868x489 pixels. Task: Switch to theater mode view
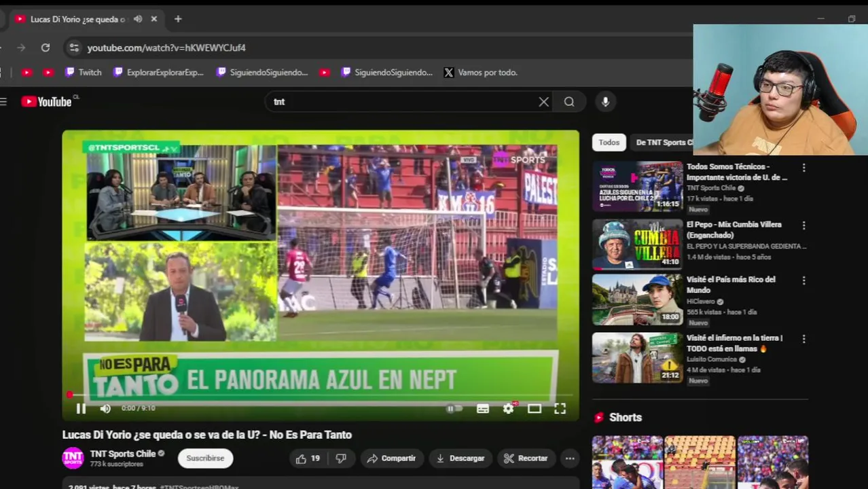click(x=535, y=408)
